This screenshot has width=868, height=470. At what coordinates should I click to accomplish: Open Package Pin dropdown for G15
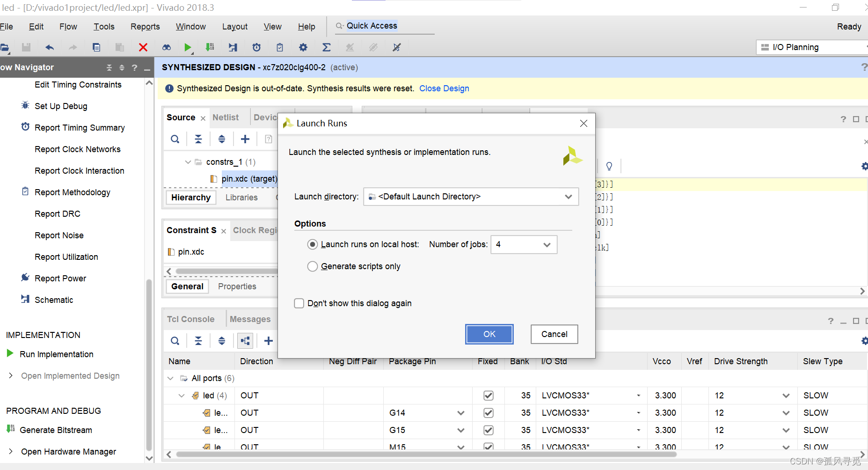tap(461, 430)
